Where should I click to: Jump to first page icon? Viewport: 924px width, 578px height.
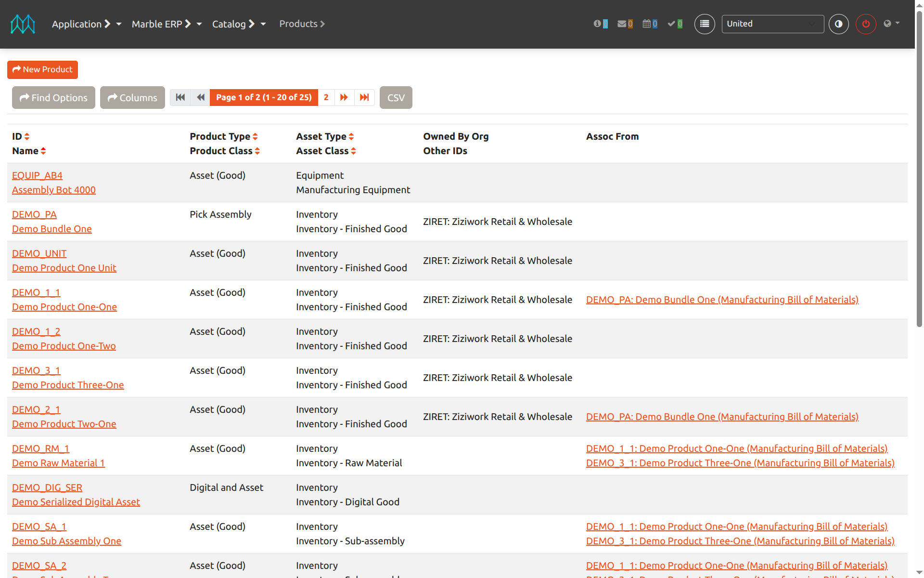(180, 97)
